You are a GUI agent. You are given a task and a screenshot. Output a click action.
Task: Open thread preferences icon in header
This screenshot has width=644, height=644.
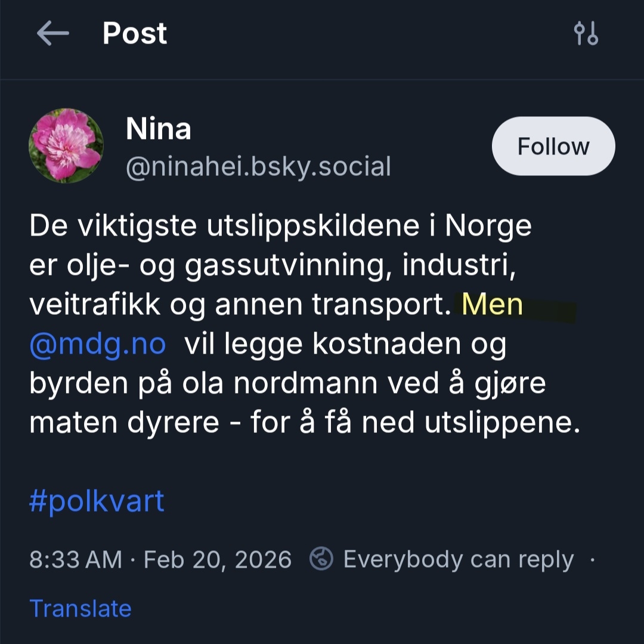pos(586,34)
